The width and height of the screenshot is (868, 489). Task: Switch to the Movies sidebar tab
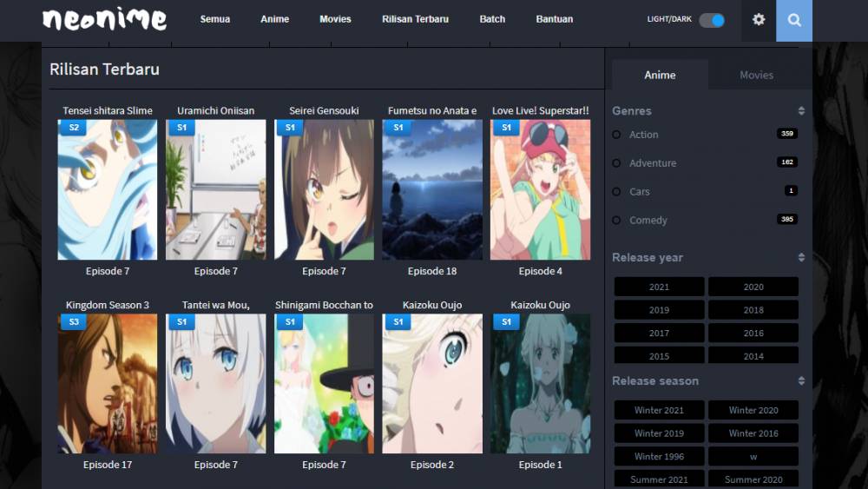[x=756, y=75]
